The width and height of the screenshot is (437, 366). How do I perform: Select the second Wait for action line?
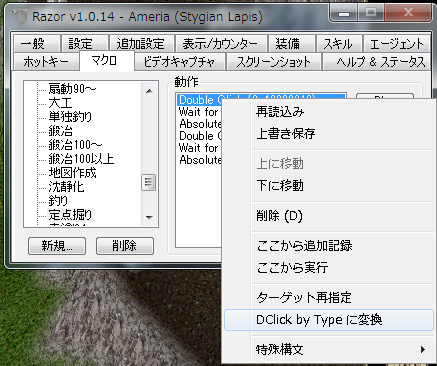coord(200,148)
